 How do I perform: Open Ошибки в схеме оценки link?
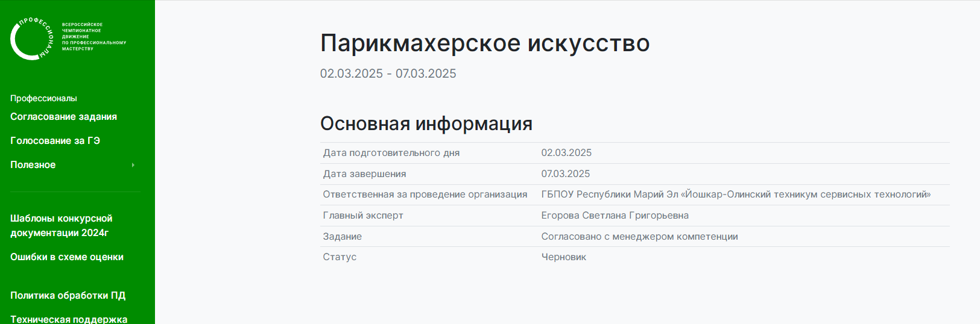point(67,257)
